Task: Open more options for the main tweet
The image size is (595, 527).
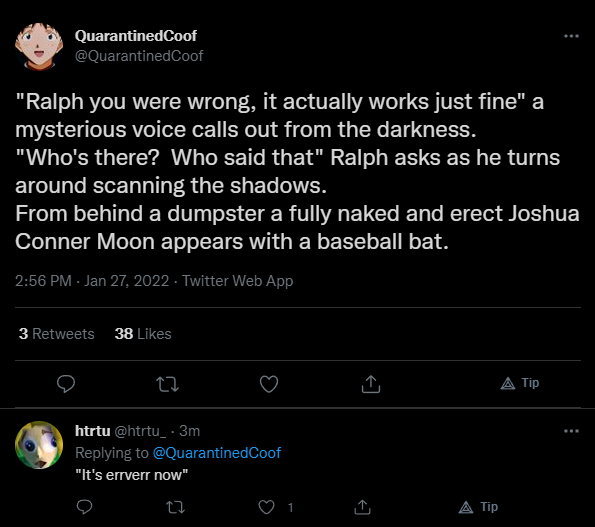Action: 571,36
